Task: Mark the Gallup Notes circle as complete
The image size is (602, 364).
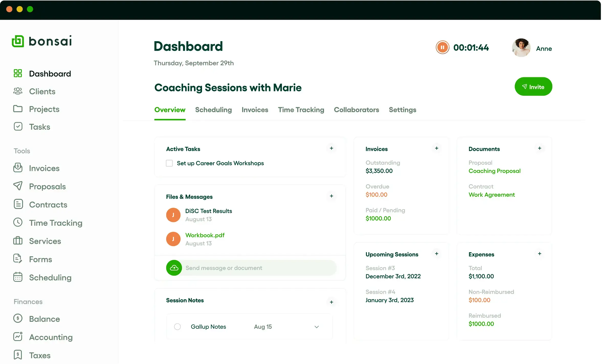Action: tap(177, 327)
